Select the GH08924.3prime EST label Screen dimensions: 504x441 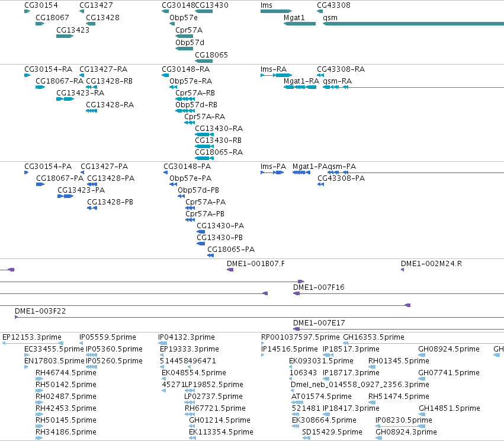pyautogui.click(x=406, y=432)
